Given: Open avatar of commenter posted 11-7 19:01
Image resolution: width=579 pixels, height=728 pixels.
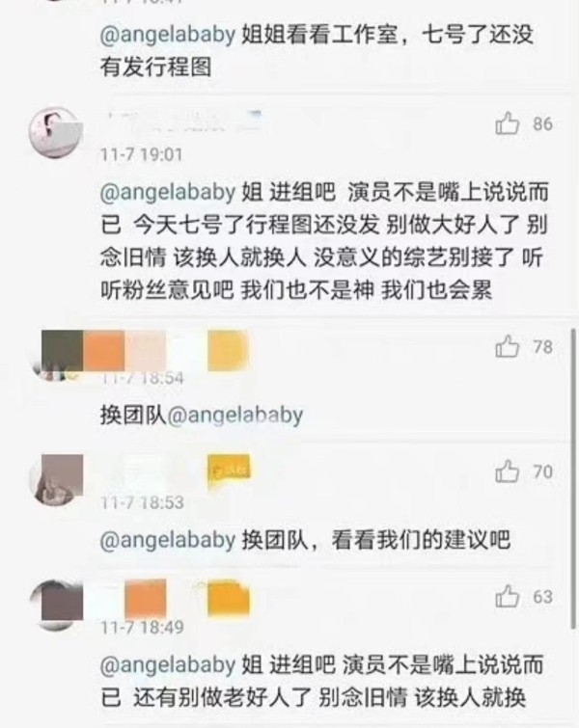Looking at the screenshot, I should click(56, 133).
